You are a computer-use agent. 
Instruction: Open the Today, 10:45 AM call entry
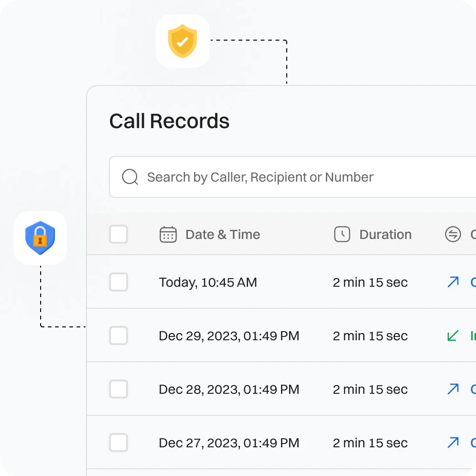click(x=208, y=282)
